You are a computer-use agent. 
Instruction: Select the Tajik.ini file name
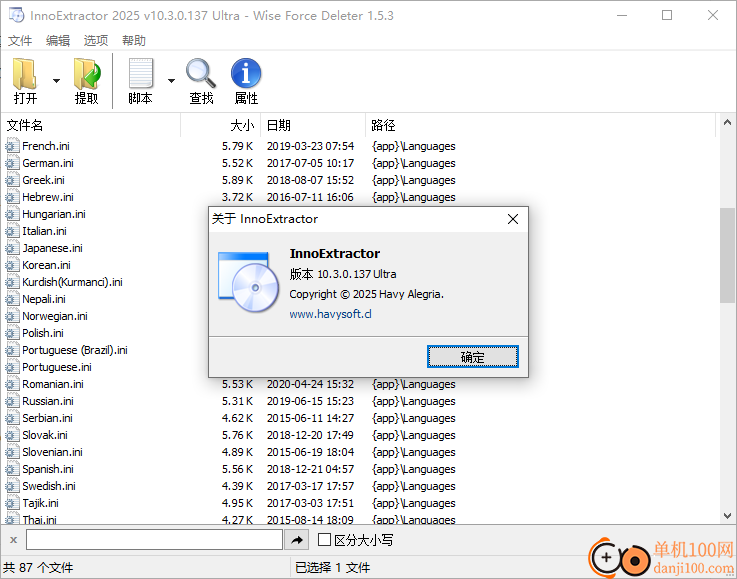(x=40, y=503)
